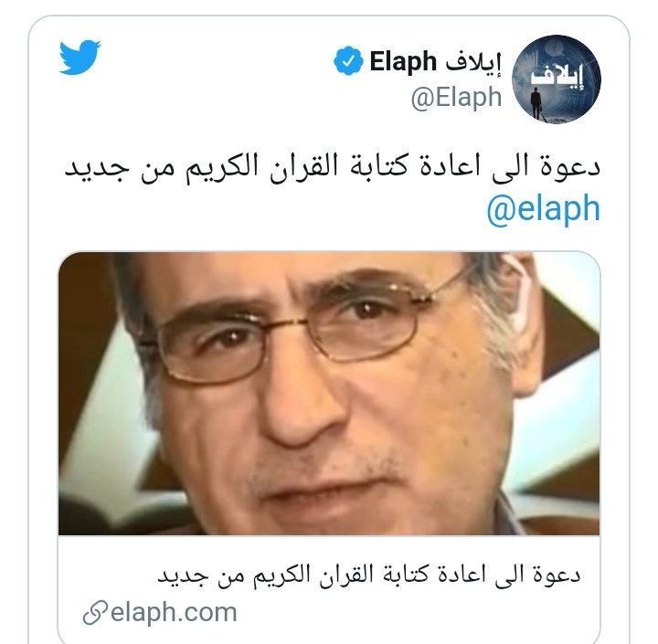Open the gray @Elaph account handle
Screen dimensions: 658x644
point(456,98)
